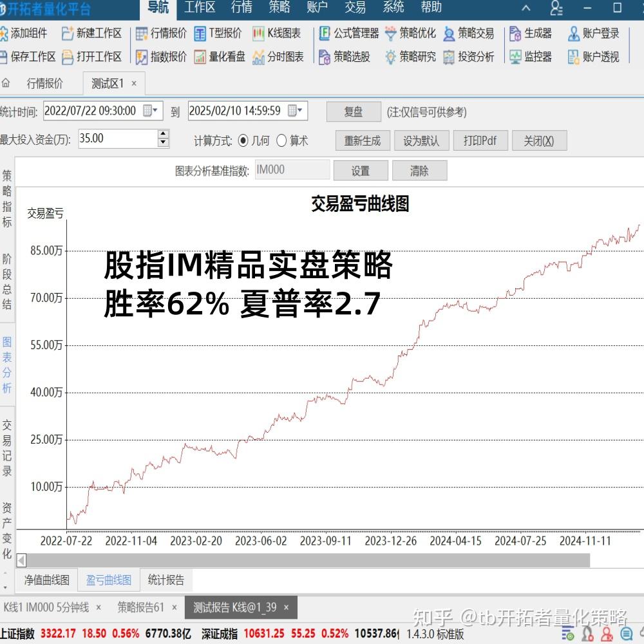
Task: Increase 最大投入资金 with the up stepper
Action: tap(164, 134)
